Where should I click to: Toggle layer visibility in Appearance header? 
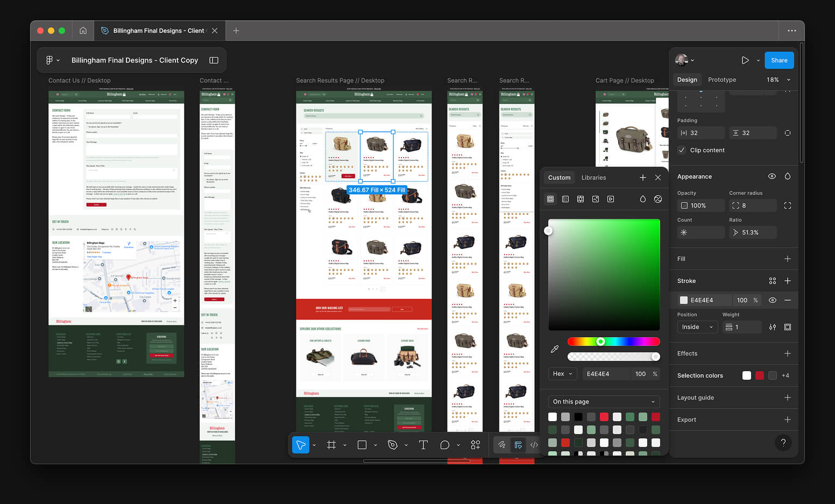772,176
